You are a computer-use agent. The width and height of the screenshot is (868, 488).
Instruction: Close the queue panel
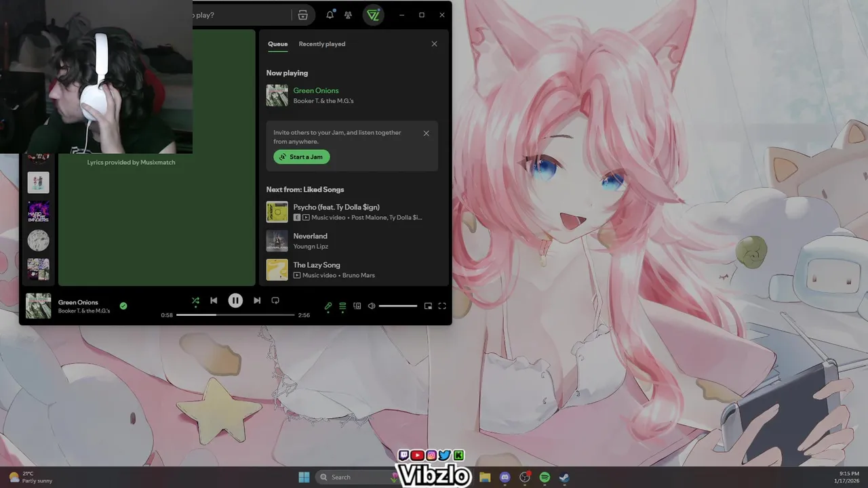435,44
